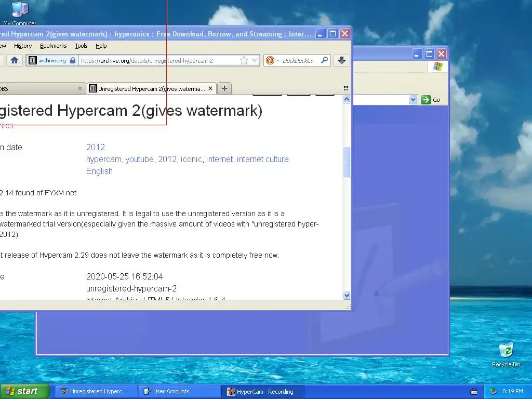Click the 2012 topic tag link
The height and width of the screenshot is (399, 532).
pyautogui.click(x=167, y=159)
